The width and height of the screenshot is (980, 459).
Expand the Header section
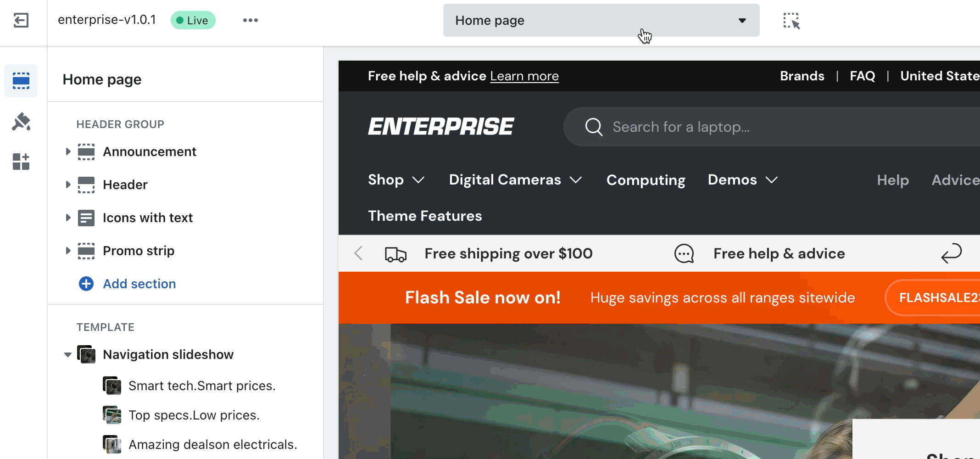(68, 185)
